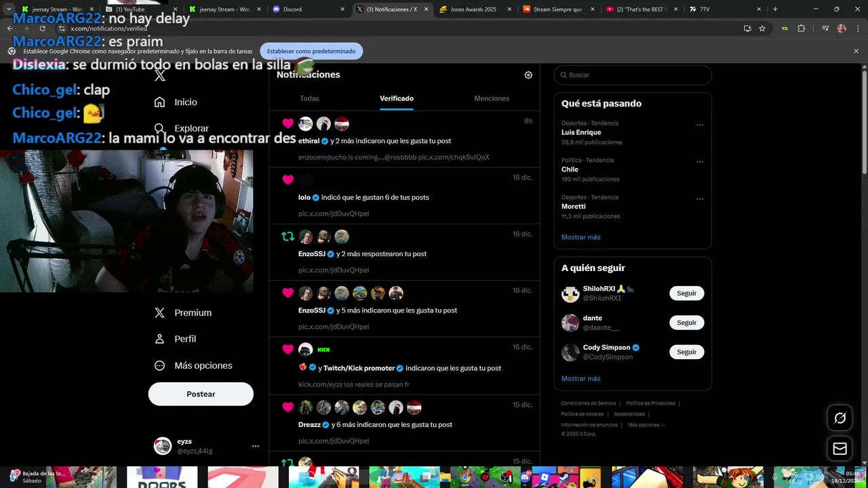The image size is (868, 488).
Task: Click repost icon on EnzoSSJ repost notification
Action: [x=288, y=237]
